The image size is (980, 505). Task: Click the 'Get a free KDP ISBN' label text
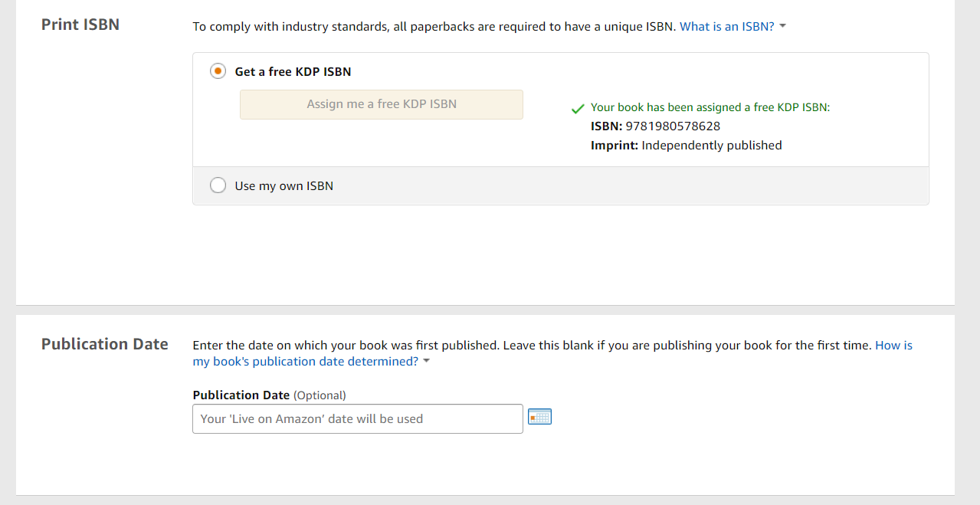pyautogui.click(x=293, y=71)
